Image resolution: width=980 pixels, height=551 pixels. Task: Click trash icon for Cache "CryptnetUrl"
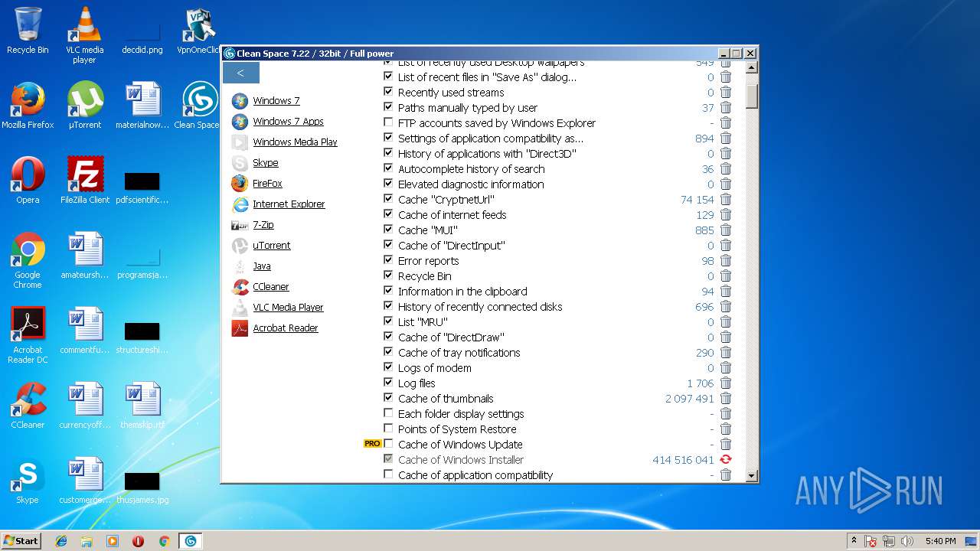(x=726, y=200)
